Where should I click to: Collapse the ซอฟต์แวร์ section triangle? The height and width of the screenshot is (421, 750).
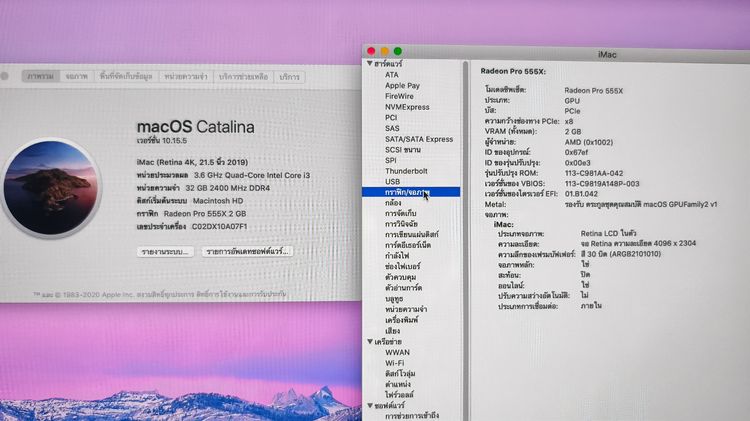[370, 405]
